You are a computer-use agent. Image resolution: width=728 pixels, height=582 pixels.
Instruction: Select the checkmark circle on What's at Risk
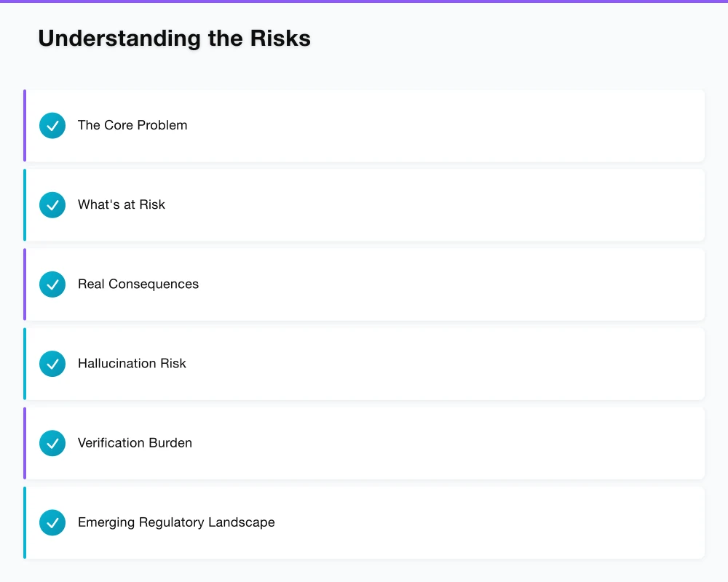[52, 204]
